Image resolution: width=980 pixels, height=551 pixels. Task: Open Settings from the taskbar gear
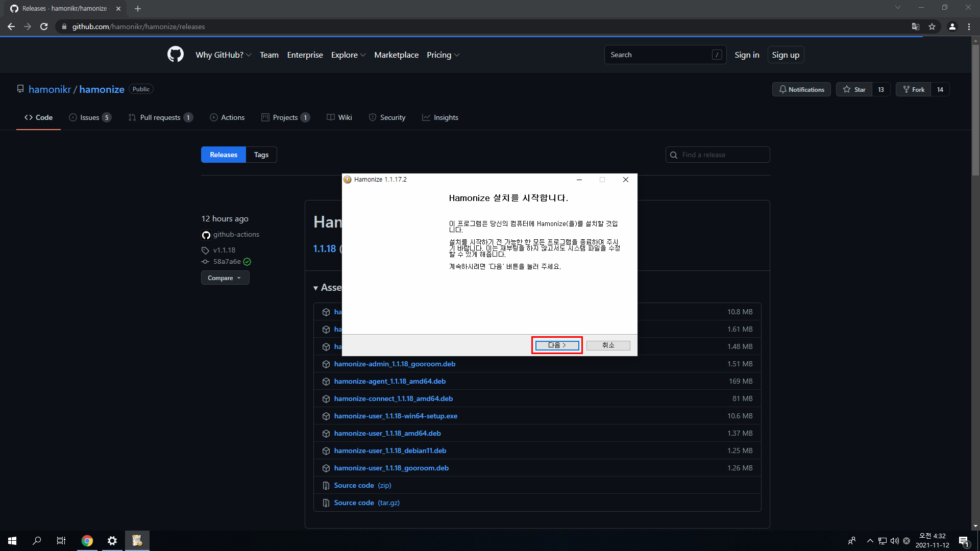112,541
